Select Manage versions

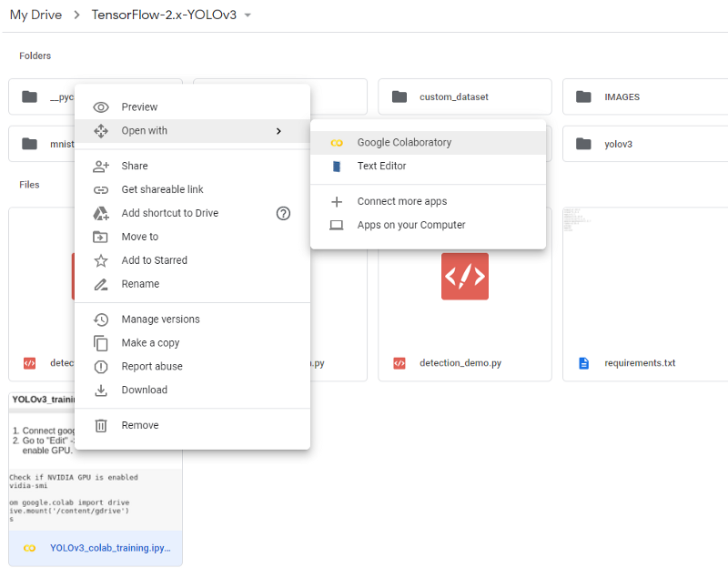click(192, 319)
